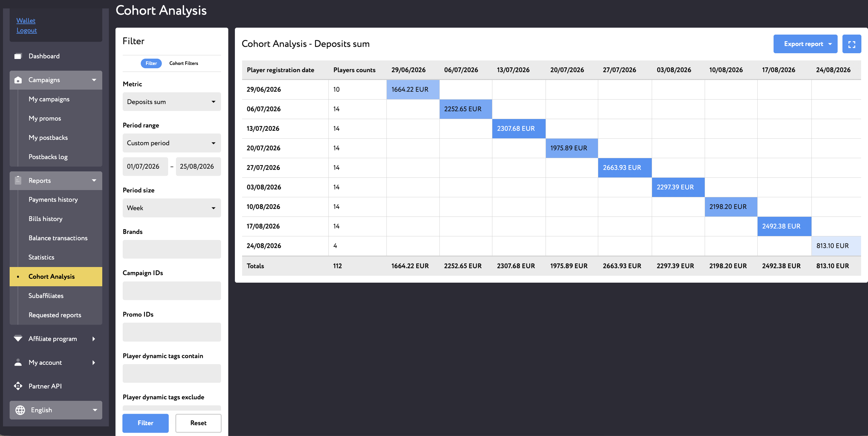Screen dimensions: 868x436
Task: Click the Reports clipboard icon
Action: point(18,180)
